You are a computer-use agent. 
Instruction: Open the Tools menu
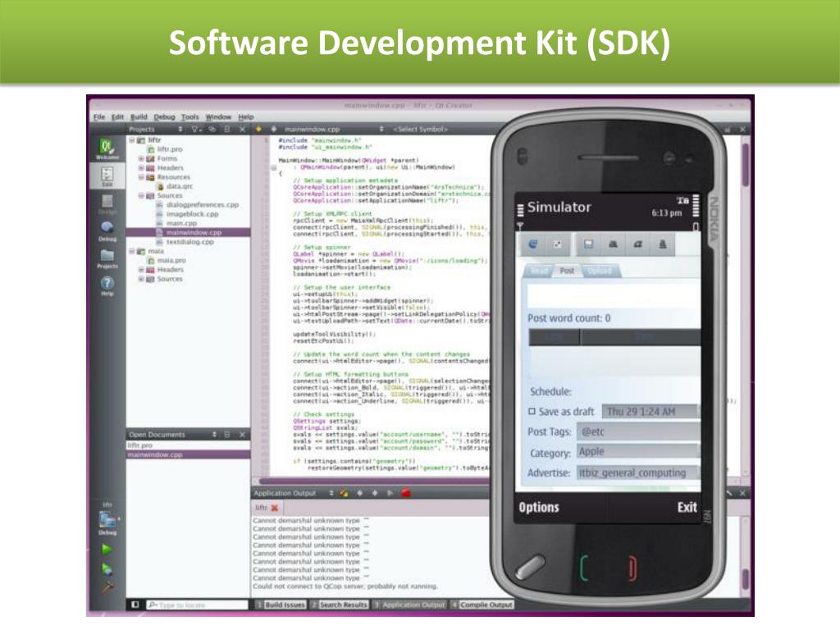[x=189, y=116]
